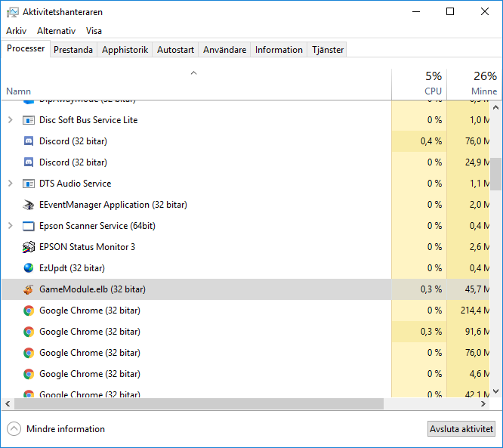Expand Disc Soft Bus Service Lite

pos(11,120)
